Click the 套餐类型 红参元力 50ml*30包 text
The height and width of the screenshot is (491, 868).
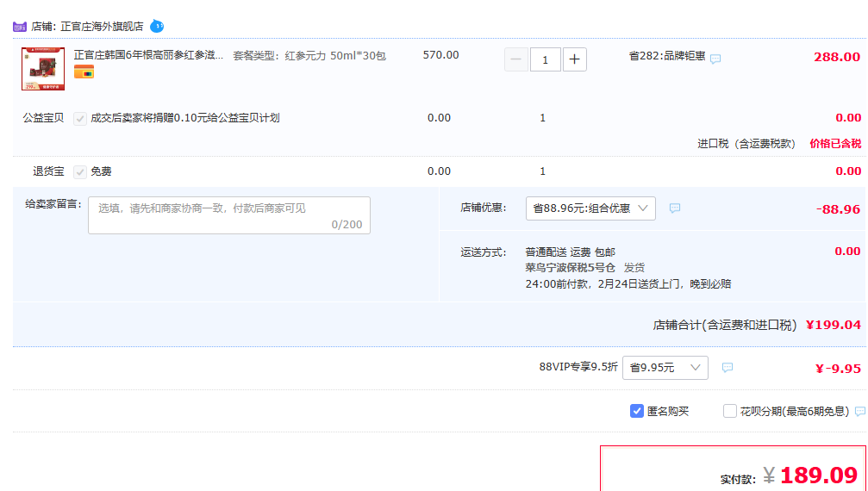click(309, 56)
